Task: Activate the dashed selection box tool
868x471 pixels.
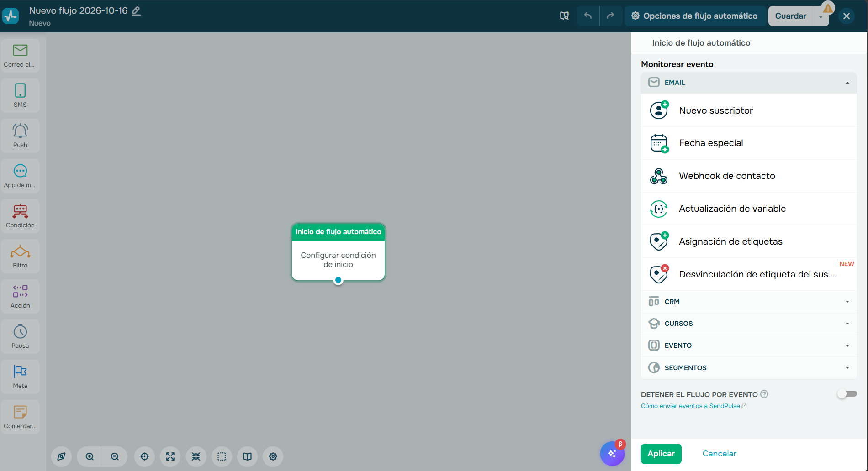Action: click(222, 456)
